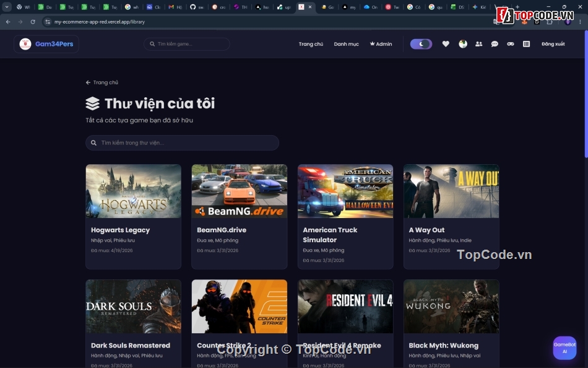Click 'Hành động, Phiêu lưu, Indie' genre text
This screenshot has height=368, width=588.
pos(440,240)
